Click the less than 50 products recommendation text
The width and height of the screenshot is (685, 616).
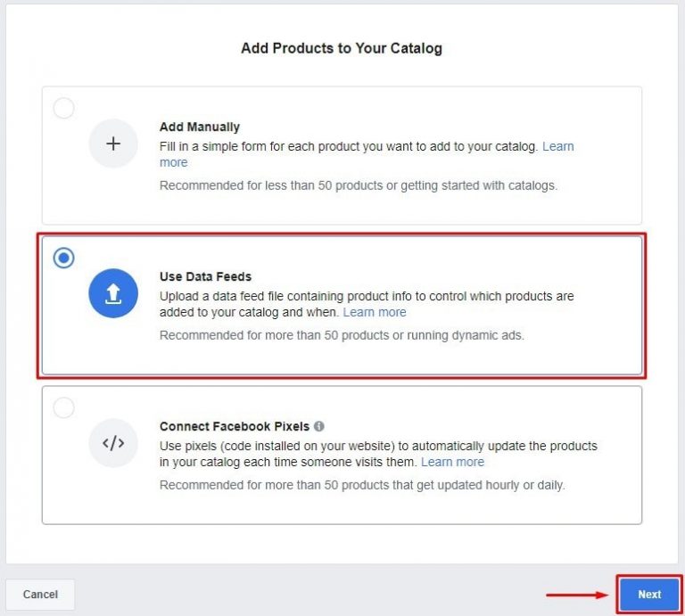coord(358,185)
